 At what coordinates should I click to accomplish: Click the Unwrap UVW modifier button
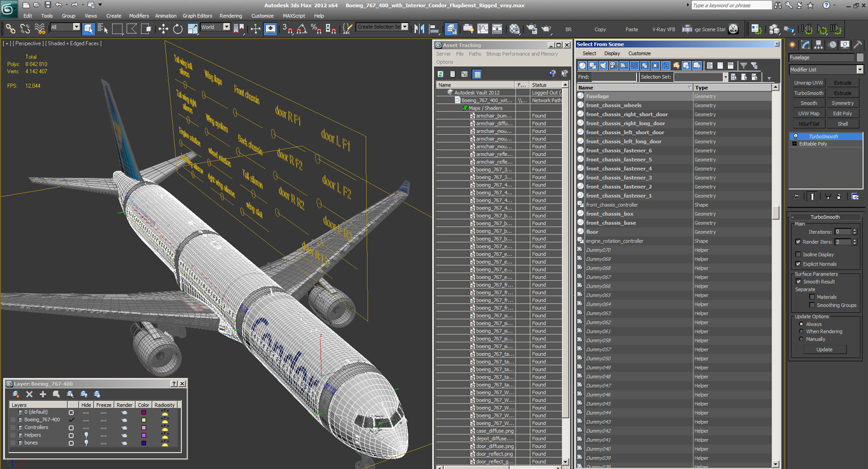pos(809,83)
